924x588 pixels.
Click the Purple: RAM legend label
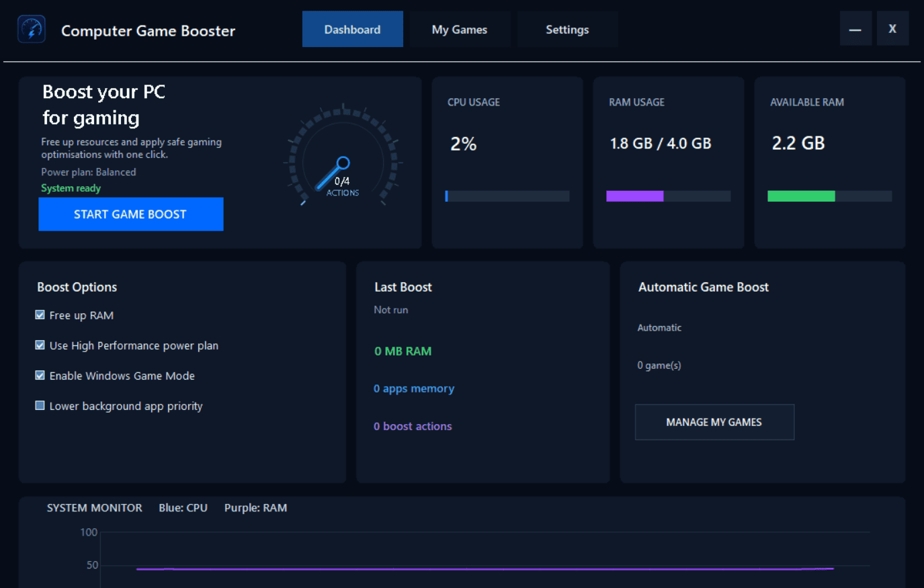point(256,508)
